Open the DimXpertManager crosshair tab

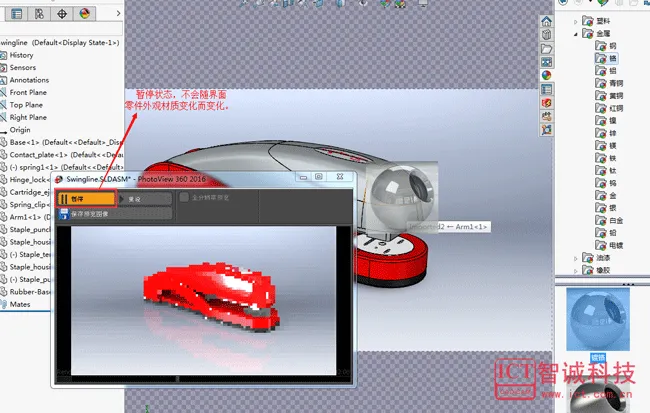coord(62,14)
